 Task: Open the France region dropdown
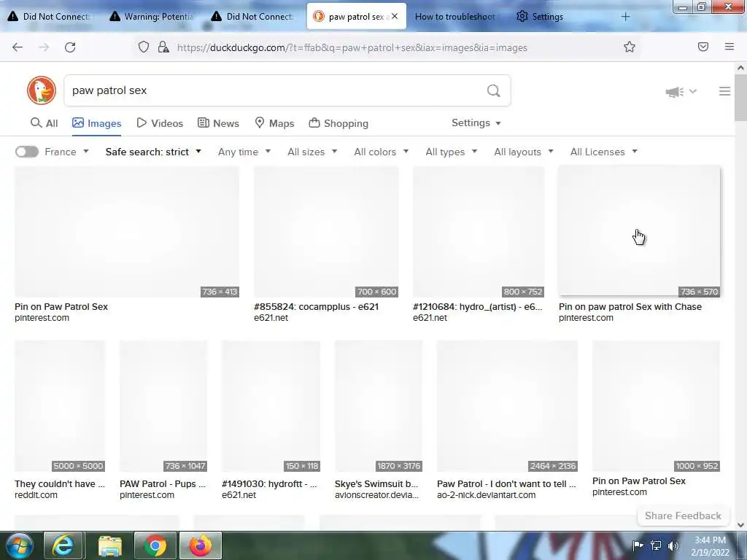point(66,152)
